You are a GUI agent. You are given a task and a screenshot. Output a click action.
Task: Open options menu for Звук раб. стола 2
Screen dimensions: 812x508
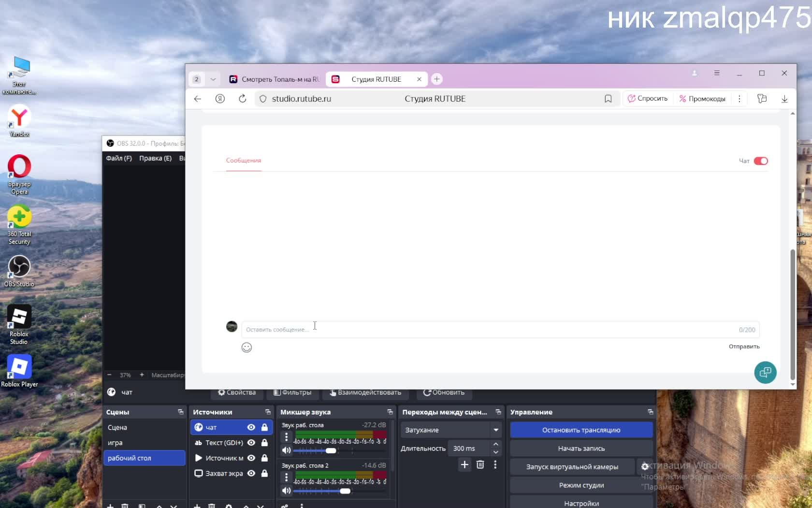point(287,478)
